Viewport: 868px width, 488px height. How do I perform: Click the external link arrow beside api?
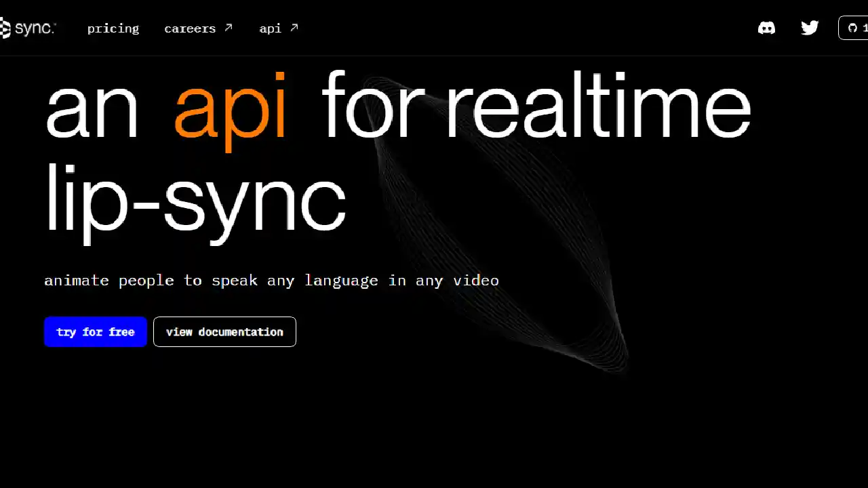click(294, 27)
